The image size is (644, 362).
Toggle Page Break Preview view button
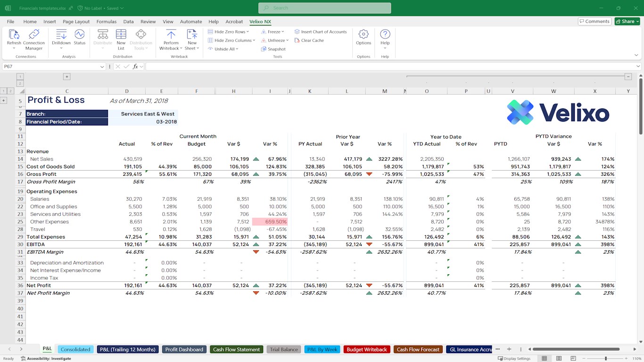(x=572, y=359)
